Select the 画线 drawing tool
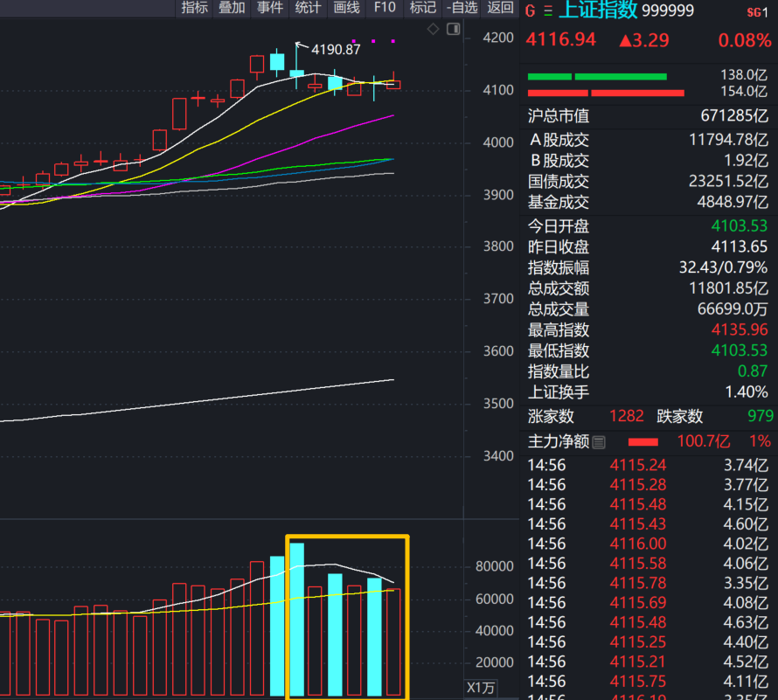Screen dimensions: 778x700 pyautogui.click(x=347, y=8)
